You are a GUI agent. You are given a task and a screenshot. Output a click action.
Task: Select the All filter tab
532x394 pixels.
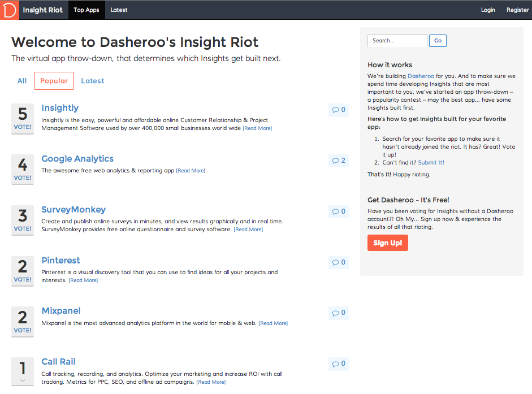(x=22, y=81)
